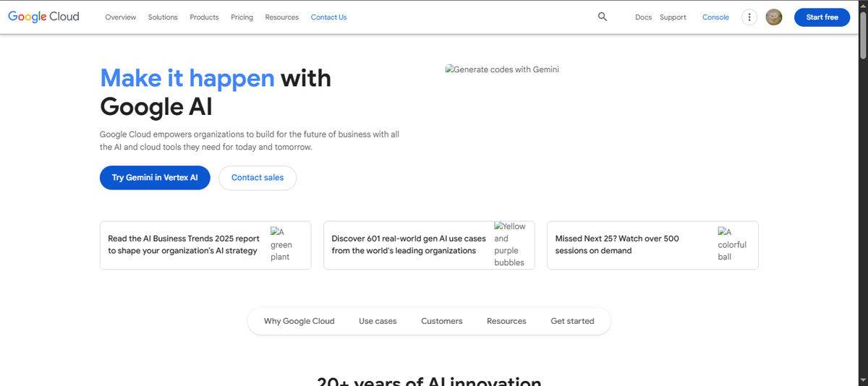Switch to the Use cases tab
868x386 pixels.
pos(378,321)
